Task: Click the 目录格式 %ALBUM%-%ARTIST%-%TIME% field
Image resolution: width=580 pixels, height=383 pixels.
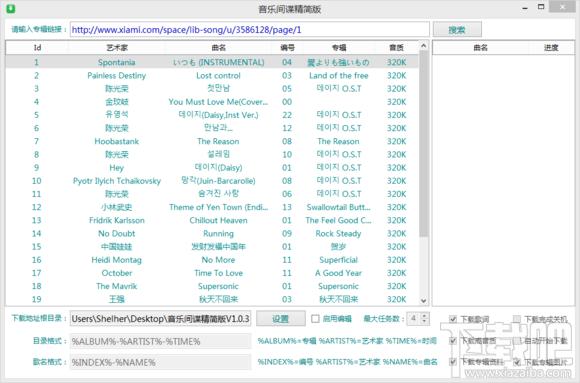Action: (161, 341)
